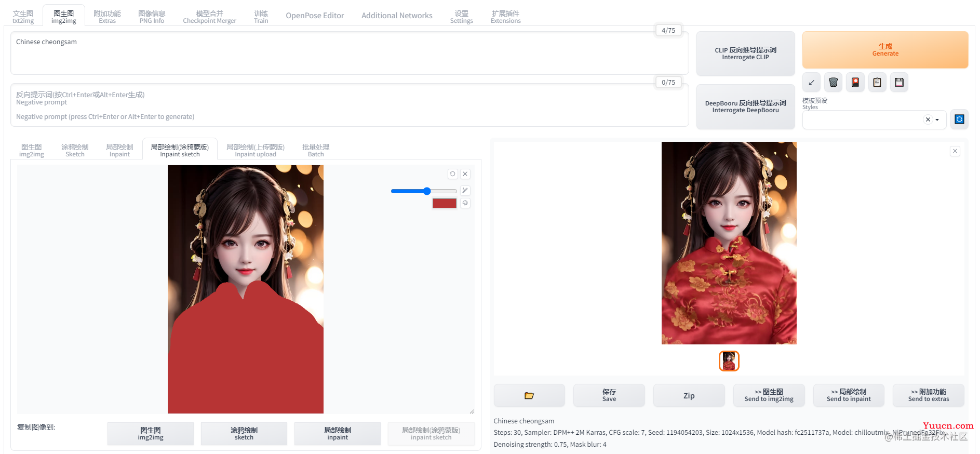Viewport: 980px width, 454px height.
Task: Switch to the Inpaint upload sub-tab
Action: coord(256,151)
